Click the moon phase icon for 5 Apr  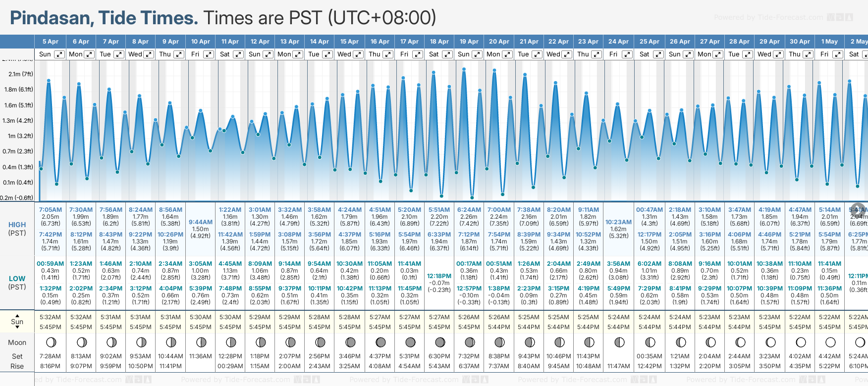[x=51, y=342]
